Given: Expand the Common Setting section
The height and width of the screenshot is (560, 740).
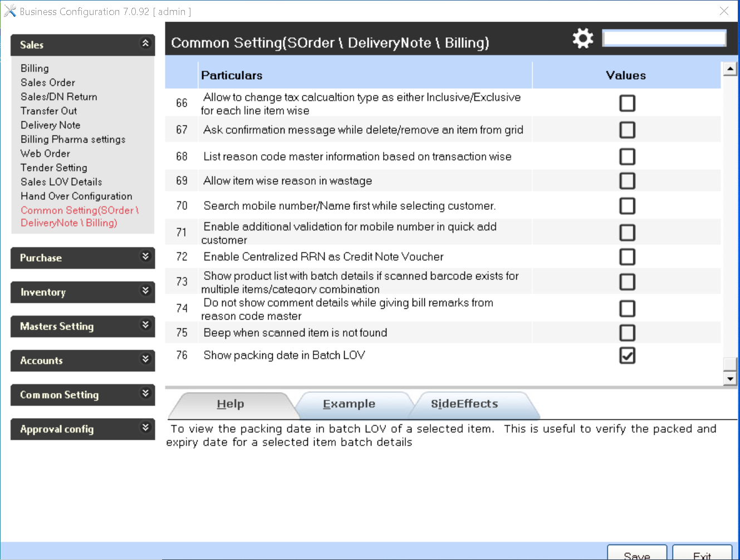Looking at the screenshot, I should pyautogui.click(x=145, y=394).
